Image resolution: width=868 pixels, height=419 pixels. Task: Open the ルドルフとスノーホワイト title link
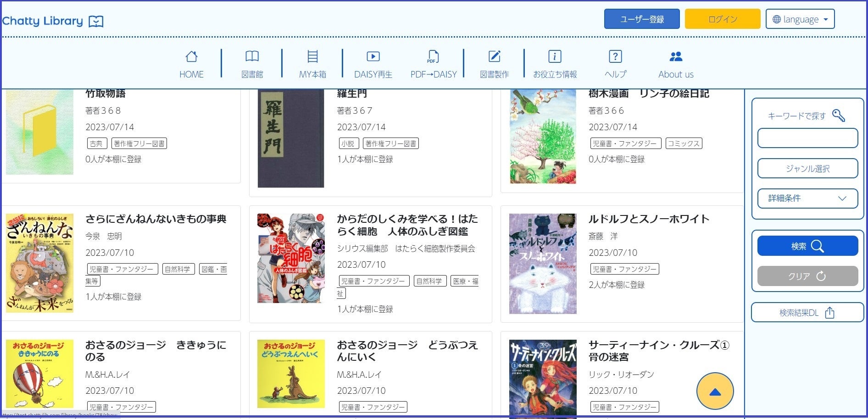coord(649,219)
